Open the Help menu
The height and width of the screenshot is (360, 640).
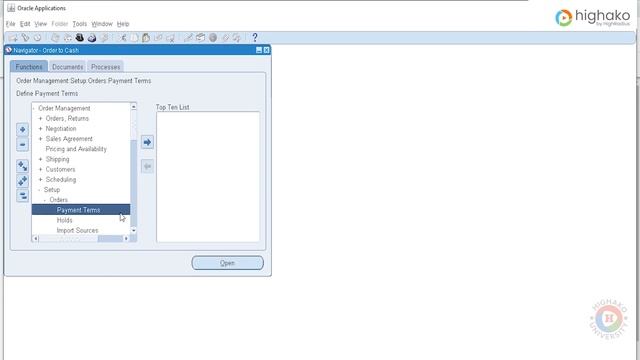(x=123, y=24)
